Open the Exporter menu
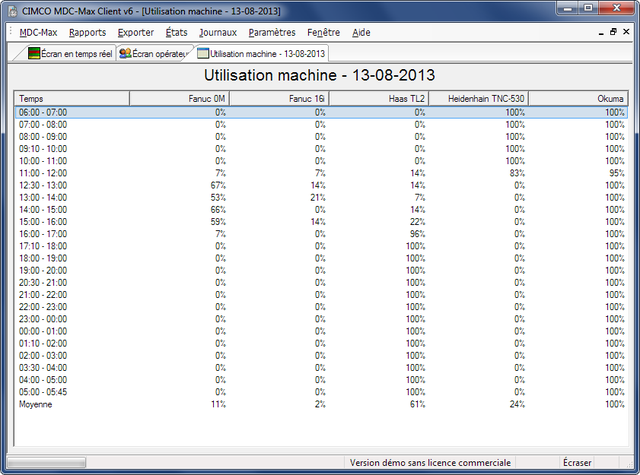Image resolution: width=640 pixels, height=475 pixels. 136,32
